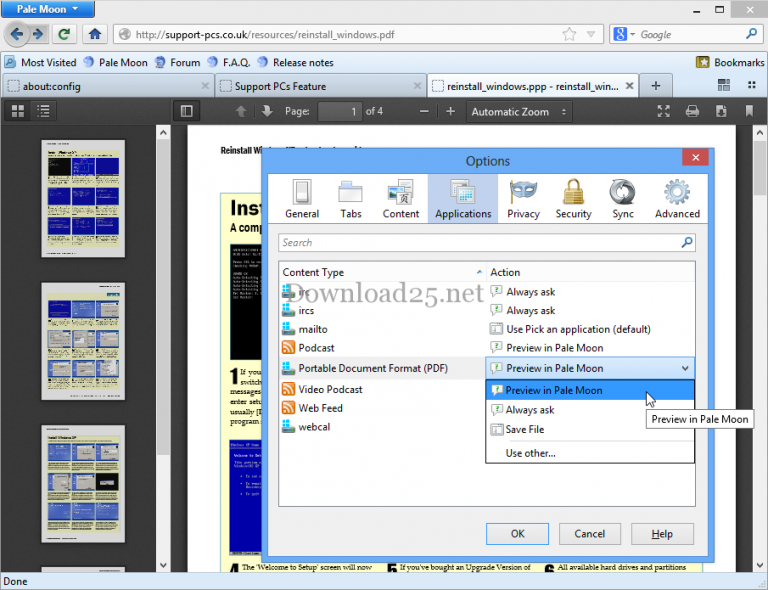
Task: Bookmark this page with the star icon
Action: coord(569,34)
